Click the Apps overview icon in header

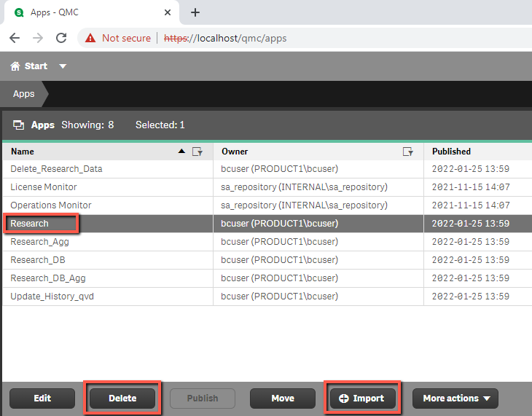pos(18,125)
